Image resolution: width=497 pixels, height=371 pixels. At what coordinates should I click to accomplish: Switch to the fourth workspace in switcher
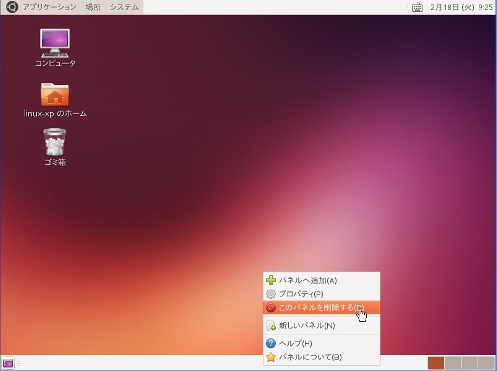[486, 363]
